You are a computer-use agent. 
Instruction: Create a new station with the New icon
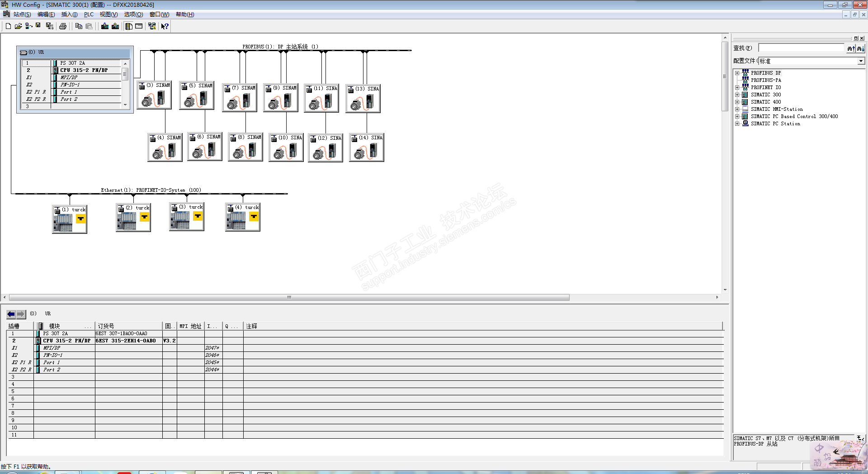8,26
